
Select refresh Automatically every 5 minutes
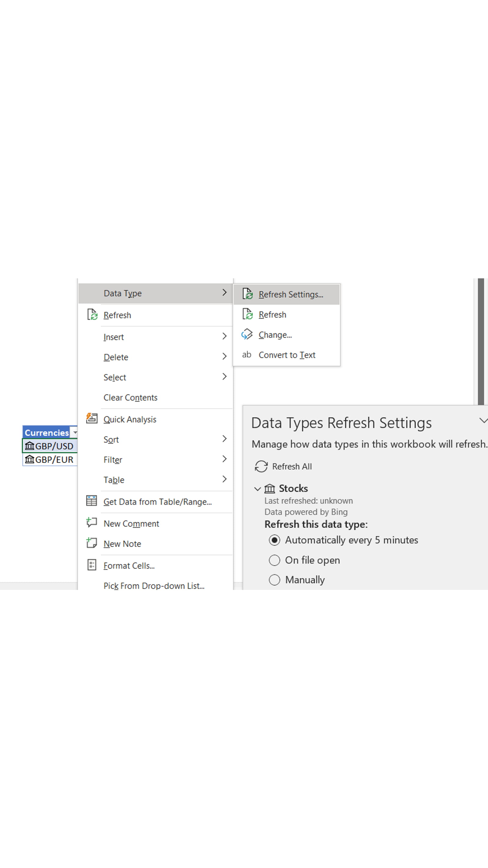(274, 540)
